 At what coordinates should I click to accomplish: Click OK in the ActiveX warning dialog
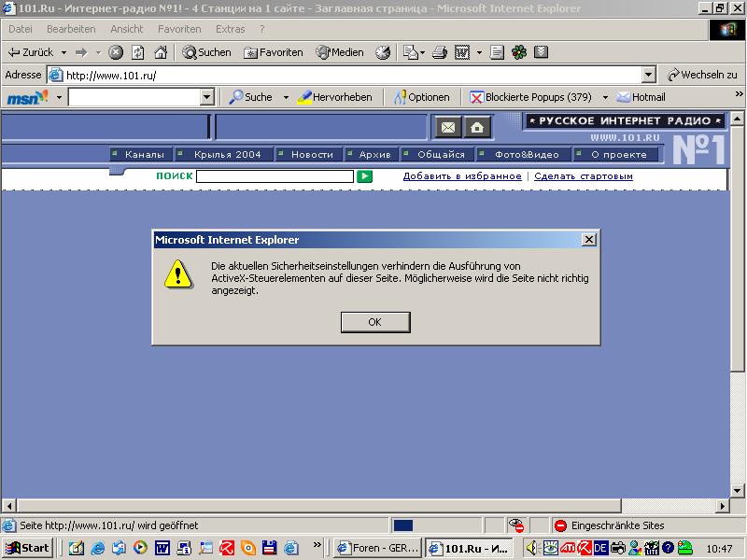click(375, 322)
